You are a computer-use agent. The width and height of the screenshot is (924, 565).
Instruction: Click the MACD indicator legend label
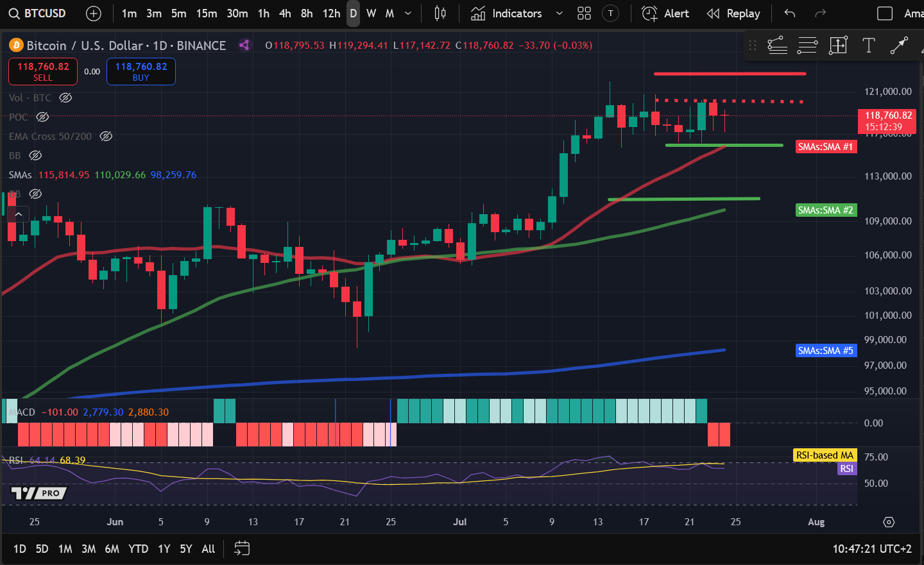click(22, 412)
